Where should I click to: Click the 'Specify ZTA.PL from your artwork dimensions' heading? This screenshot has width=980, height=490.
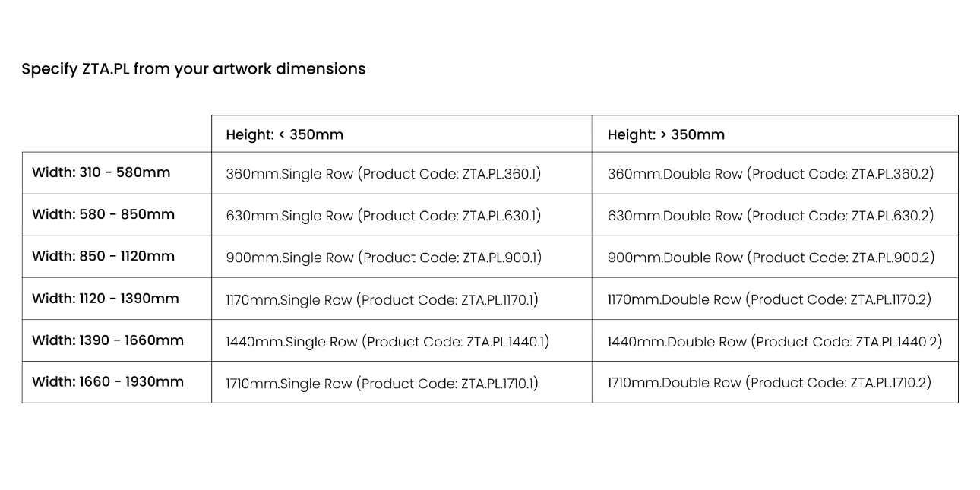193,69
